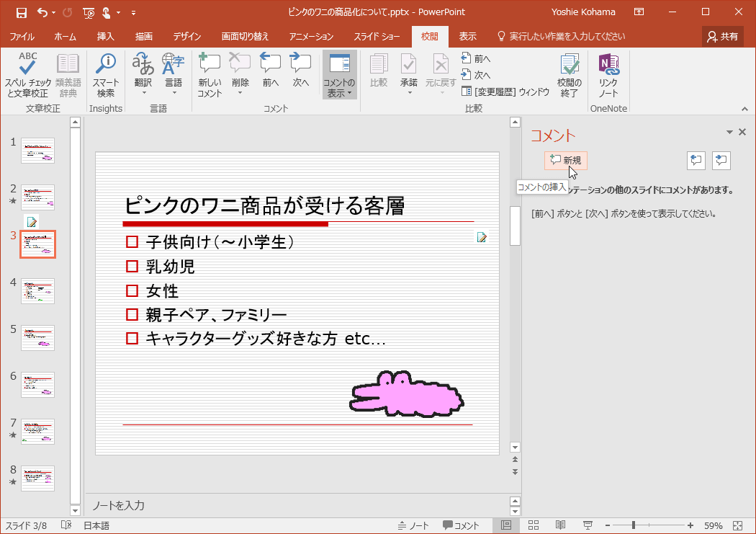Toggle the Comments (コメント) pane in status bar
The image size is (756, 534).
pyautogui.click(x=461, y=525)
